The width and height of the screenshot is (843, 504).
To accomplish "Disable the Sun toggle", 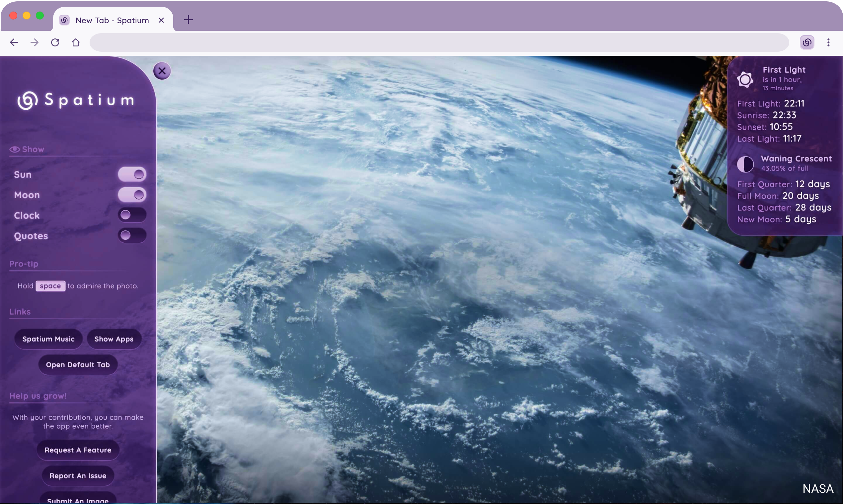I will click(x=132, y=174).
